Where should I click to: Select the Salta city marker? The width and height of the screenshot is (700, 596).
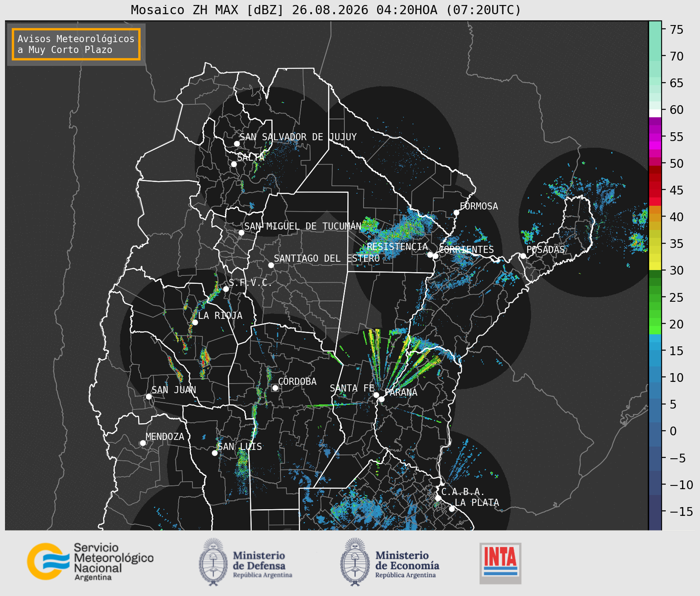[x=234, y=164]
